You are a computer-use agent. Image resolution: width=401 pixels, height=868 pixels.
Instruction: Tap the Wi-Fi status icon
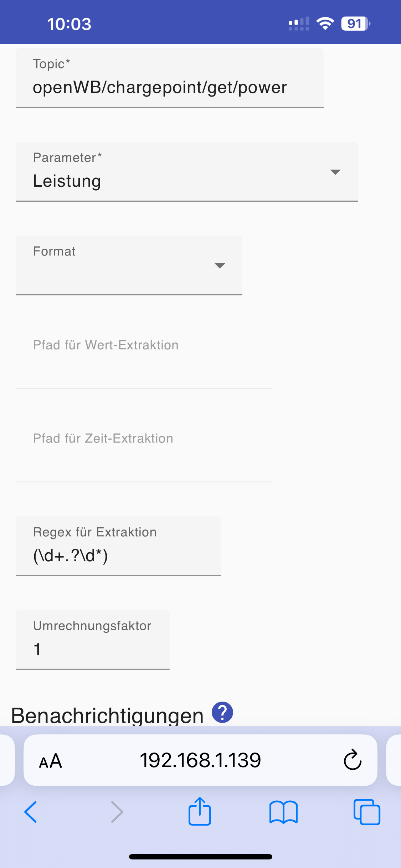pos(325,24)
